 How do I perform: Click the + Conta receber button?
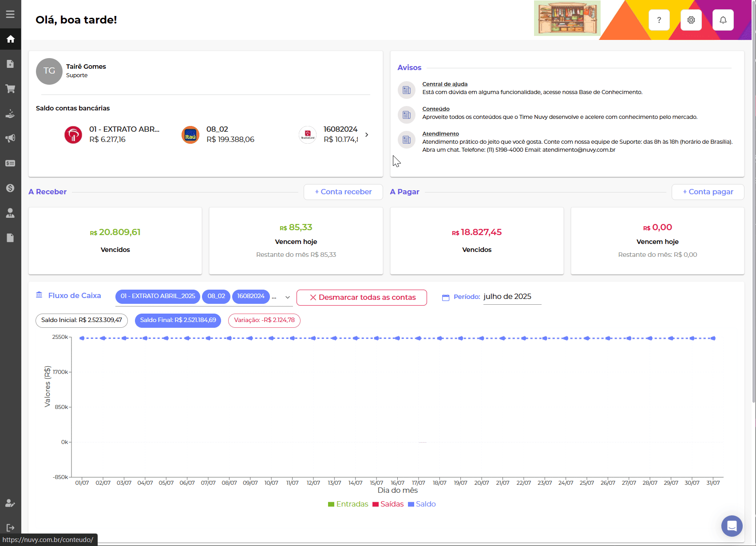coord(343,192)
